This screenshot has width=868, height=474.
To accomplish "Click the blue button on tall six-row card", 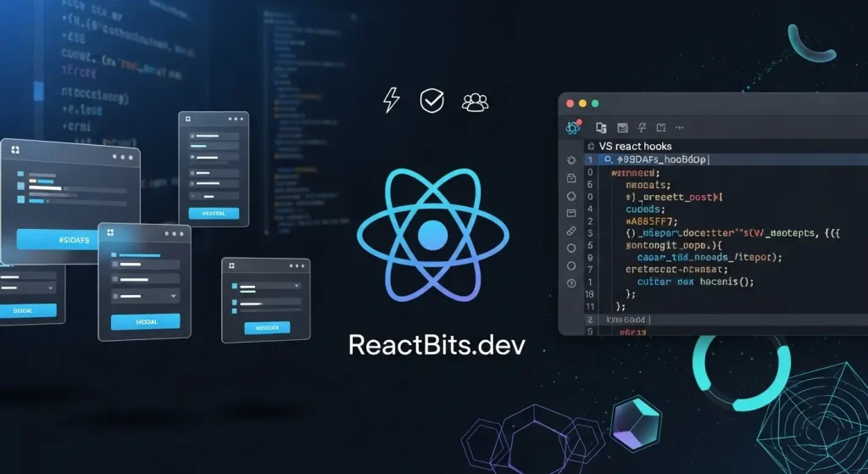I will pos(214,213).
